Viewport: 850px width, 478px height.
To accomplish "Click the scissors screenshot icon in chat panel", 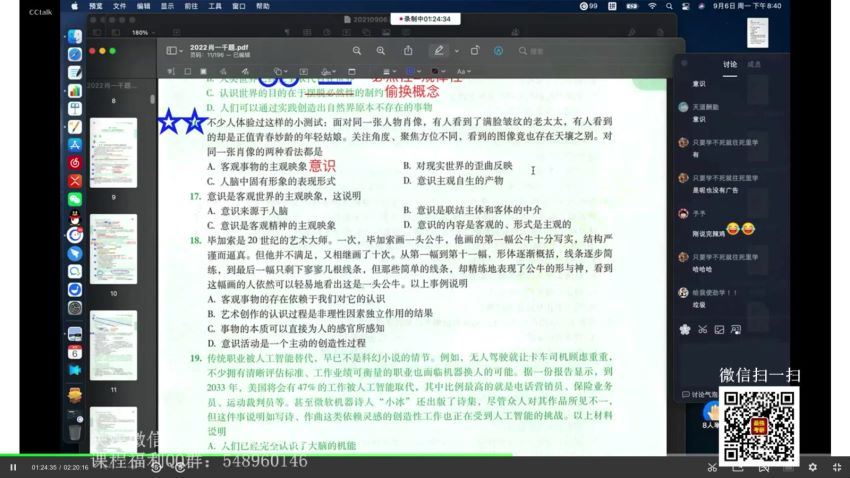I will [703, 329].
